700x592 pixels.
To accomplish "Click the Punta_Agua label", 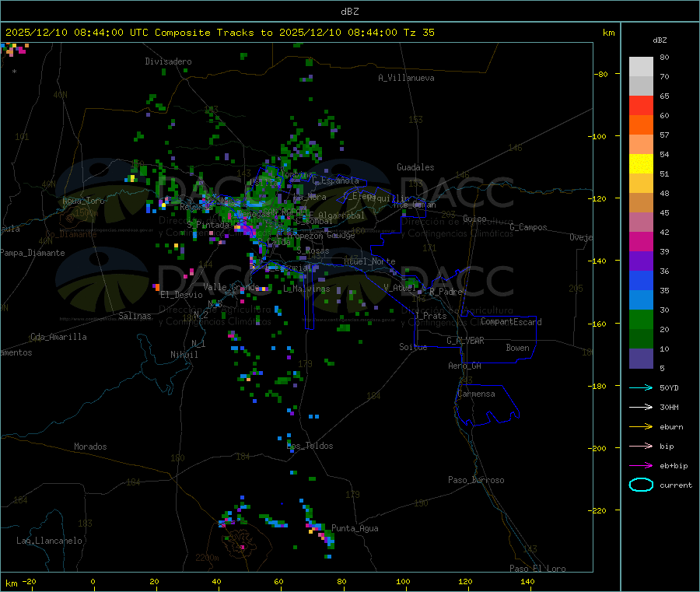I will pos(355,528).
